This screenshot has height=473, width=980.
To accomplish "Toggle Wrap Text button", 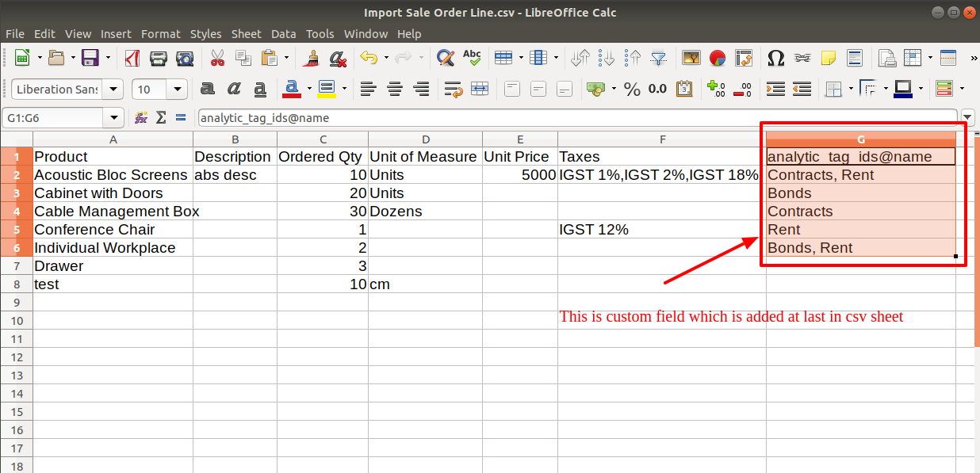I will (454, 89).
